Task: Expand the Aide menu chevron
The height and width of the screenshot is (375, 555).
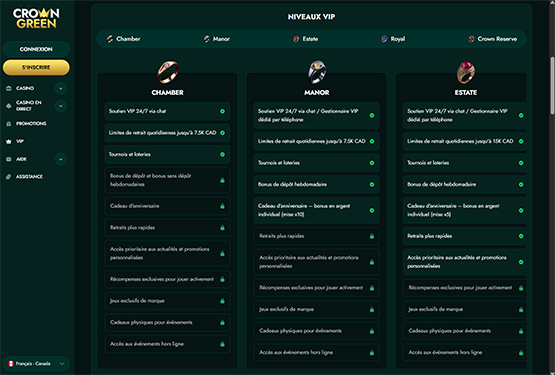Action: coord(61,159)
